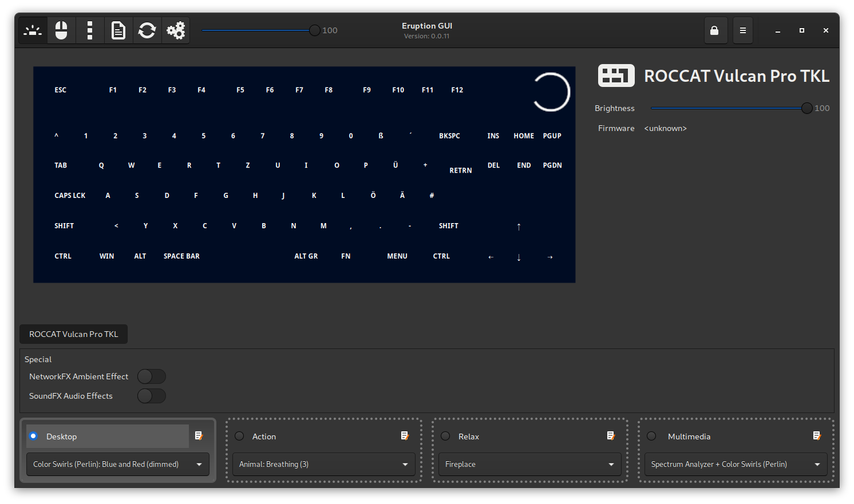The width and height of the screenshot is (854, 504).
Task: Open Desktop profile dropdown Color Swirls
Action: point(118,464)
